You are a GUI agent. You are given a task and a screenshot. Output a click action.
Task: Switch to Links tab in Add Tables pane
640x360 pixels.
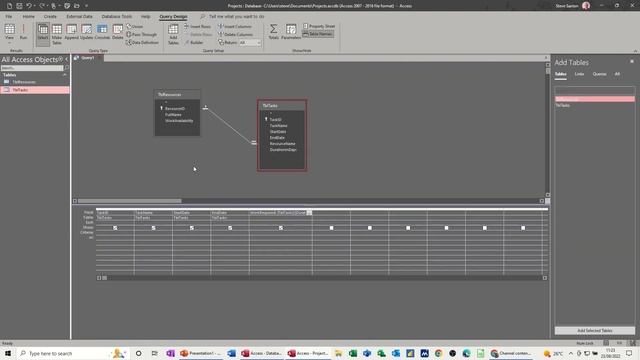(x=579, y=74)
